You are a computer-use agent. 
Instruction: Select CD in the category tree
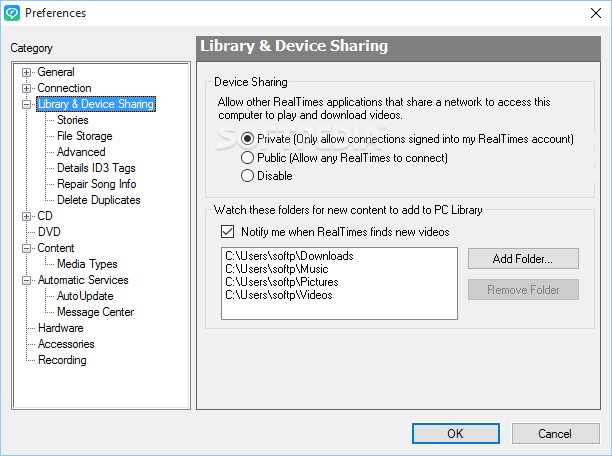pos(45,216)
